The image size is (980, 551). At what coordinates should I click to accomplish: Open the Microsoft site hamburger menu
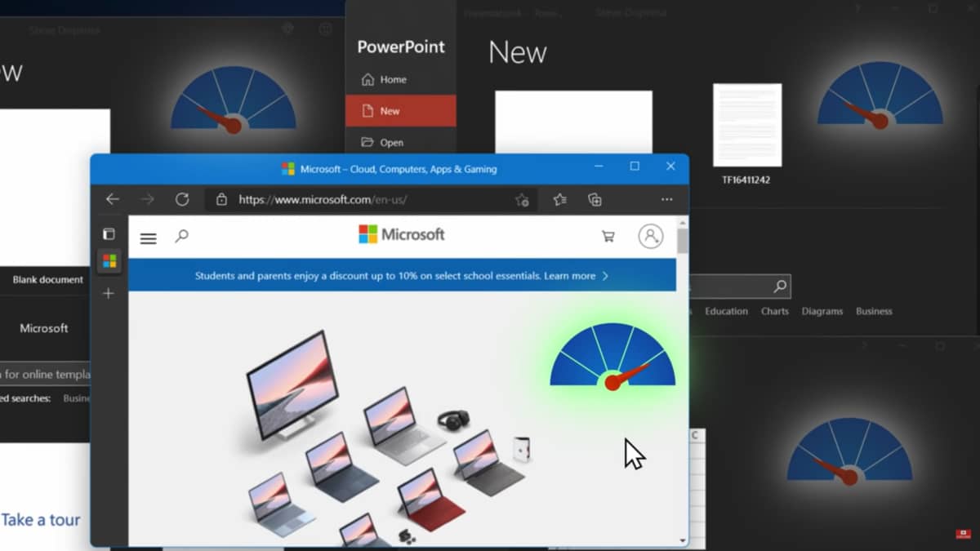pyautogui.click(x=148, y=238)
